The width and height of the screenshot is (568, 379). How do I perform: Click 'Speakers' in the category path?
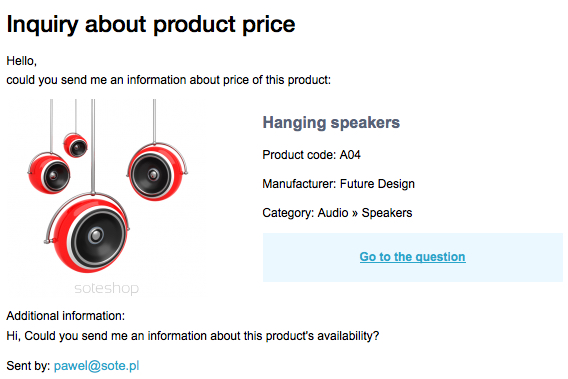click(x=387, y=213)
